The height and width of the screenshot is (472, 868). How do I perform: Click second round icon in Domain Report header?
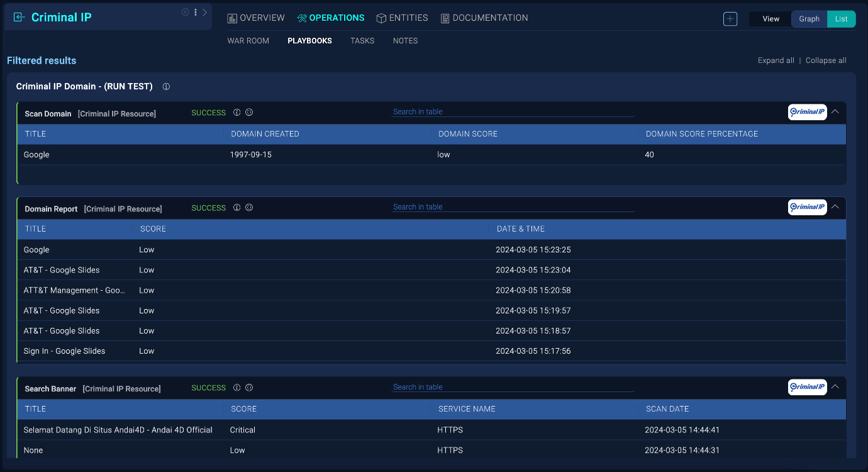click(249, 208)
